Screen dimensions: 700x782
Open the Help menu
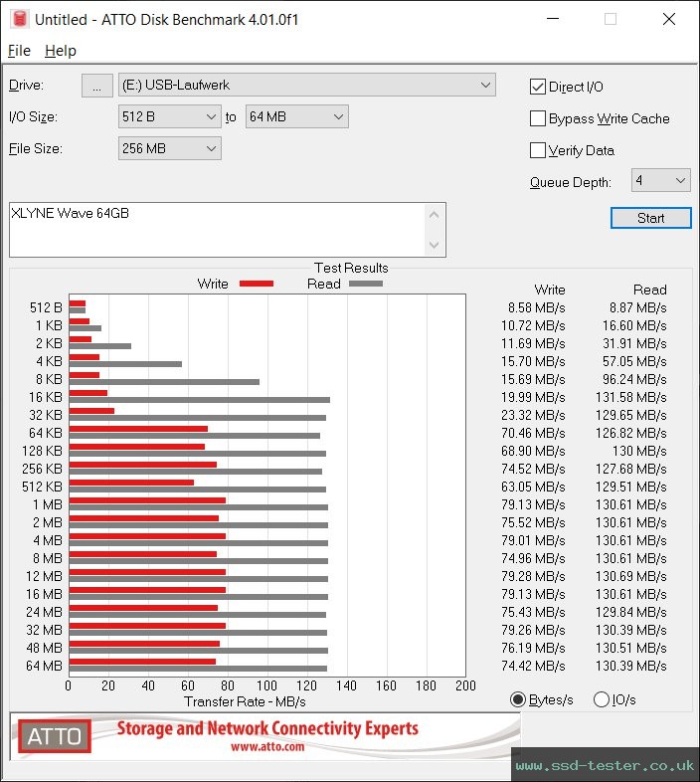61,51
